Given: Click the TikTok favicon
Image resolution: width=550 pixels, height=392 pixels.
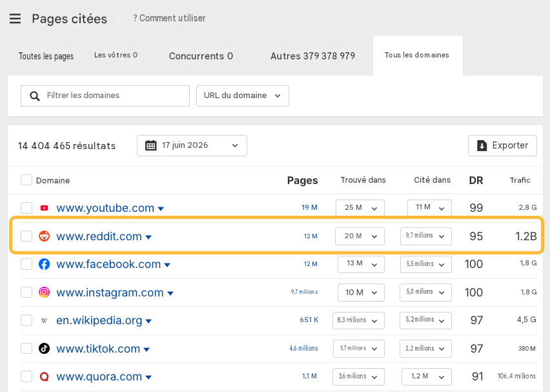Looking at the screenshot, I should pyautogui.click(x=44, y=349).
